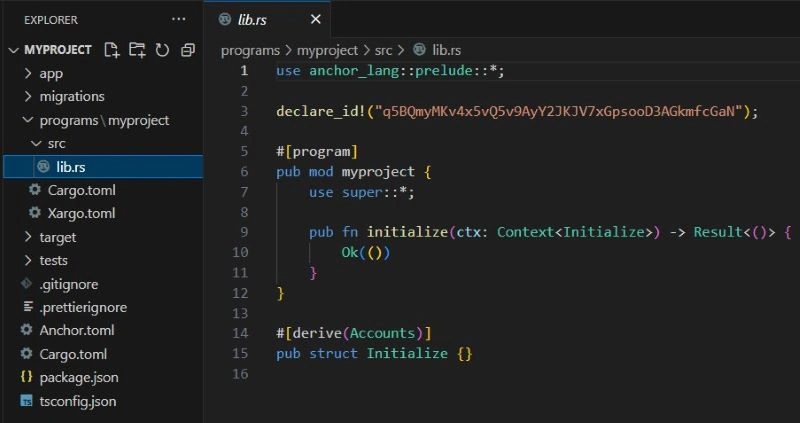800x423 pixels.
Task: Click 'Context<Initialize>' type on line 9
Action: [x=575, y=232]
